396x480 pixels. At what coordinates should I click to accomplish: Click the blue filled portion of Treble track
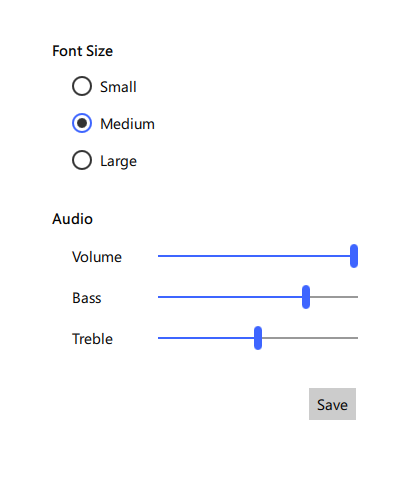pyautogui.click(x=206, y=338)
